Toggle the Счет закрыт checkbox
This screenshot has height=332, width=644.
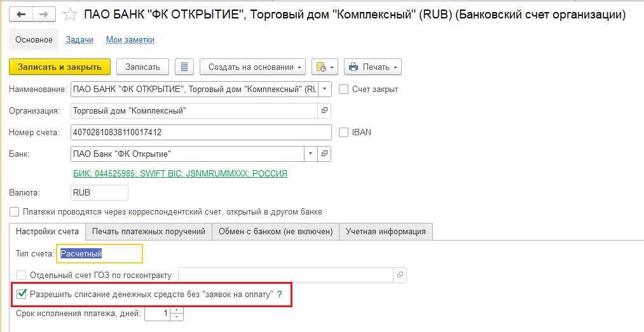(344, 89)
